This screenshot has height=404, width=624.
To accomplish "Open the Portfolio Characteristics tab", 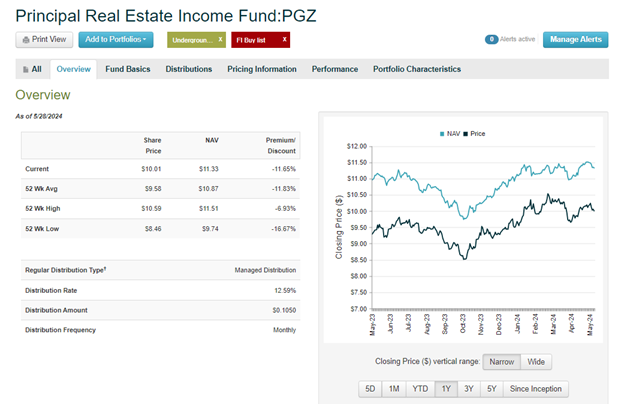I will (417, 69).
